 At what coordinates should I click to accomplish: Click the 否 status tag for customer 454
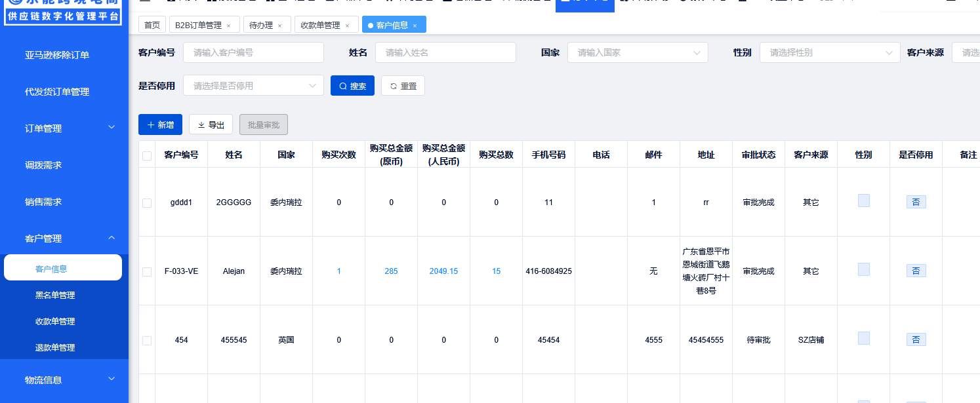(x=916, y=339)
